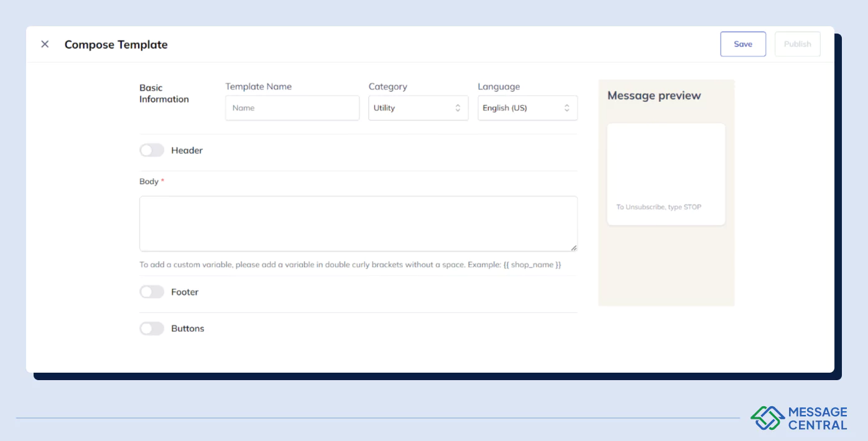Turn on the Buttons toggle
Image resolution: width=868 pixels, height=441 pixels.
pos(152,328)
